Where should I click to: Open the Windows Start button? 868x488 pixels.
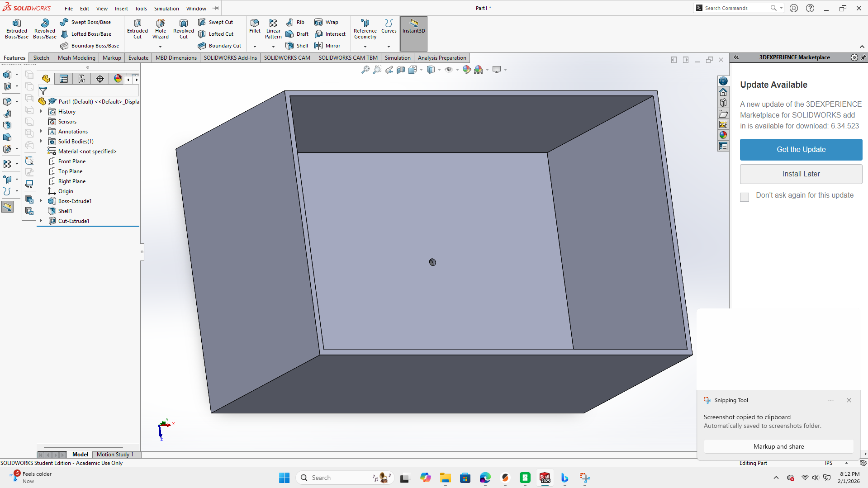(284, 478)
